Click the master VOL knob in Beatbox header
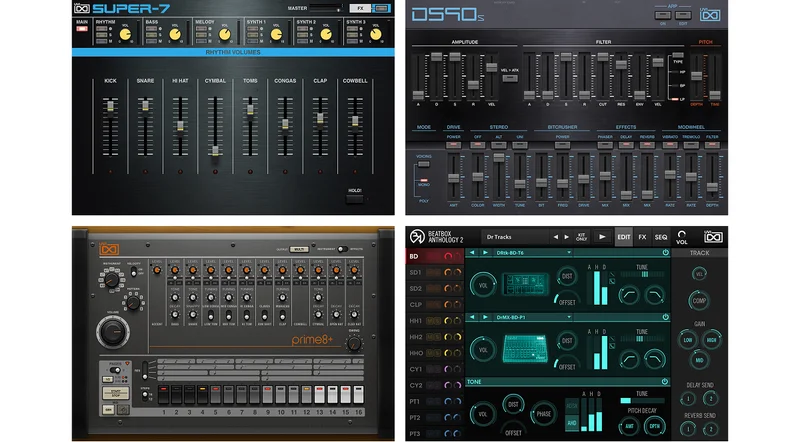This screenshot has height=442, width=800. coord(682,235)
